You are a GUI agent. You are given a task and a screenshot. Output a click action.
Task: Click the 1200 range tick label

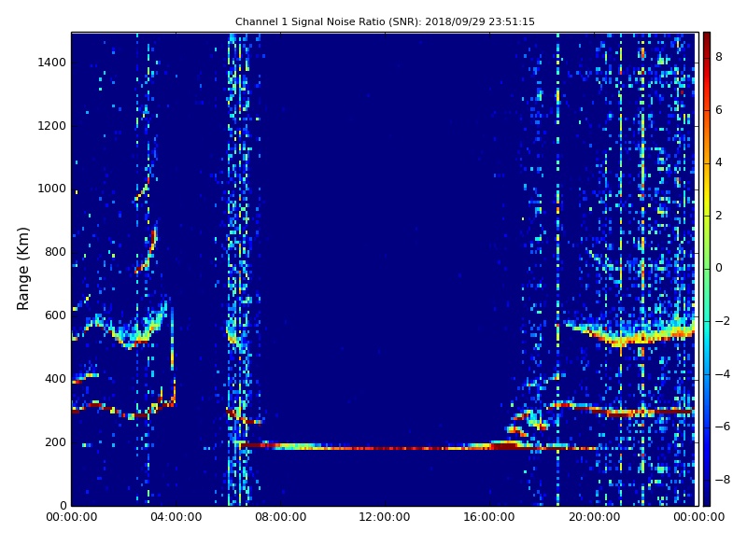pyautogui.click(x=52, y=126)
